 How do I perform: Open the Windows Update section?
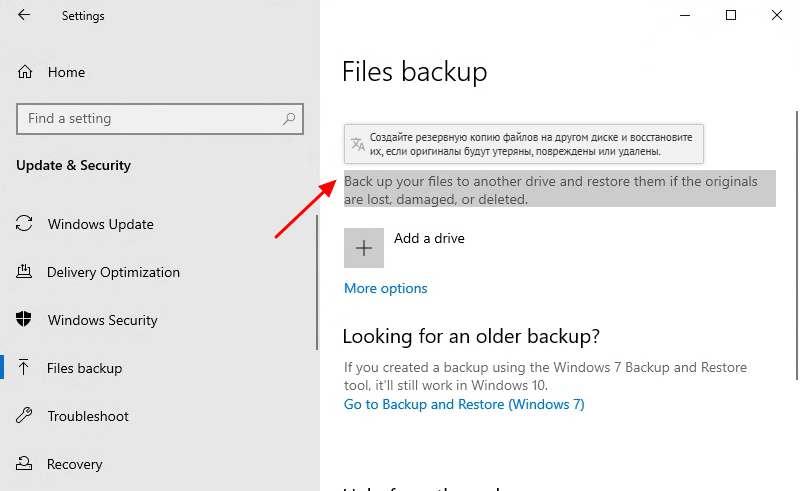click(100, 224)
